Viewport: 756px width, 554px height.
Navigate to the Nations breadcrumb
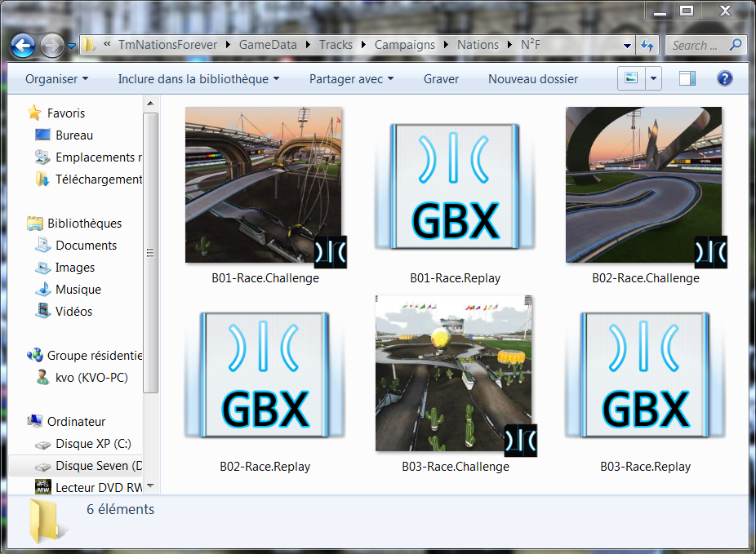coord(478,45)
